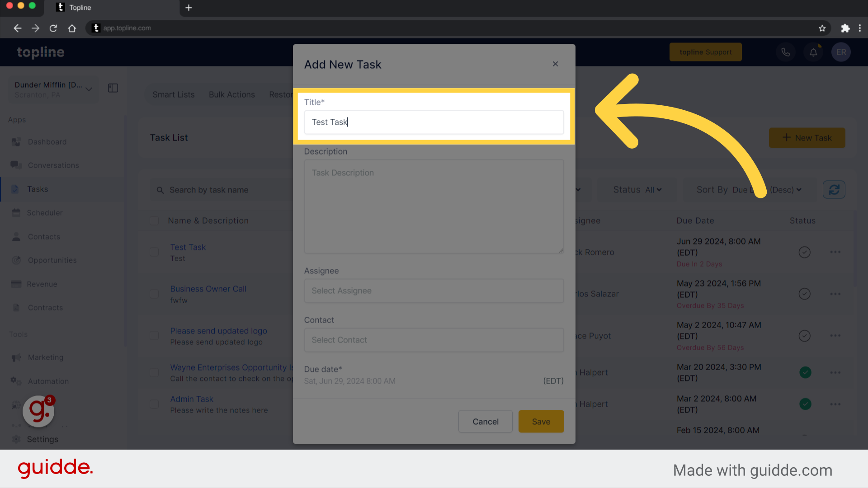
Task: Click the topline Support button
Action: point(705,52)
